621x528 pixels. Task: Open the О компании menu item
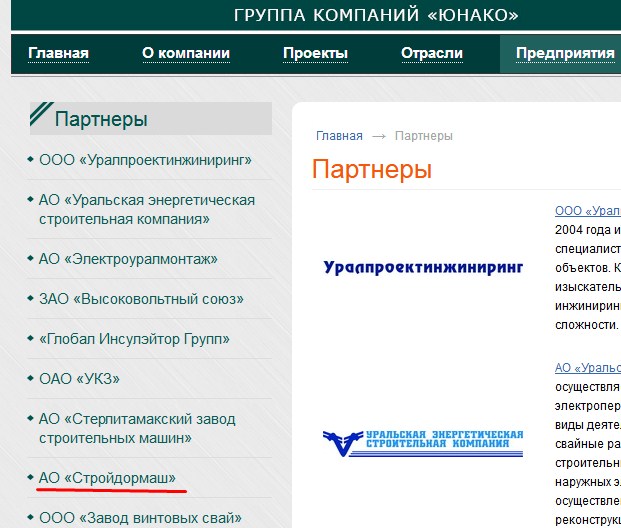(x=186, y=53)
